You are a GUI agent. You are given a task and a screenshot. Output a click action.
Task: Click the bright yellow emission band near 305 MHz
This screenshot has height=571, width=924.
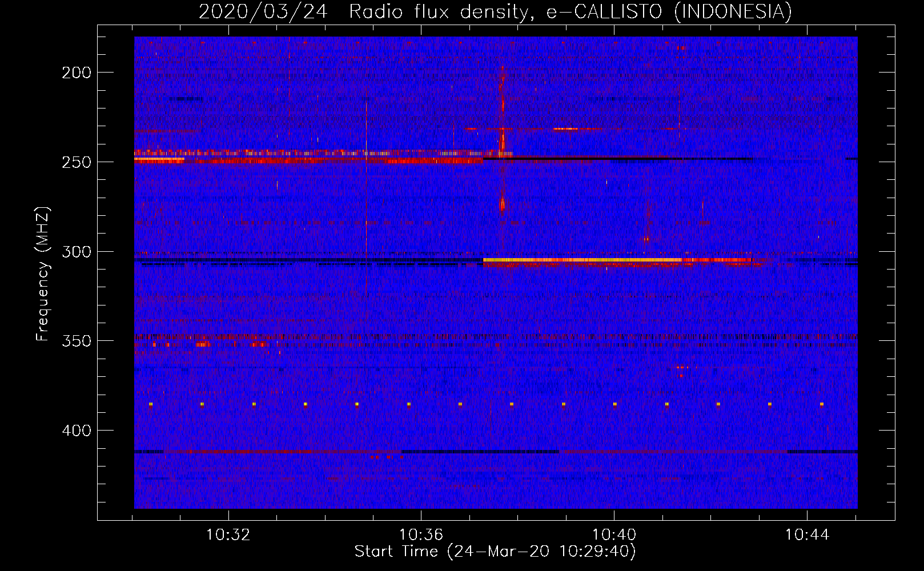click(x=617, y=260)
